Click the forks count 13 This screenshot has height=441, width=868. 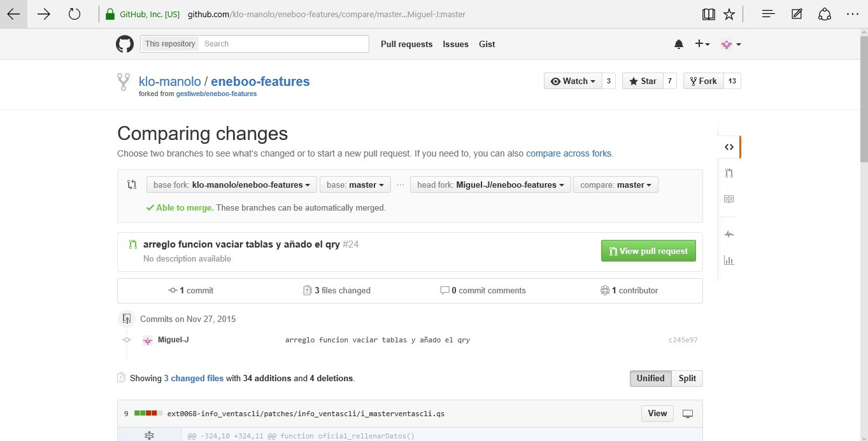(x=732, y=81)
